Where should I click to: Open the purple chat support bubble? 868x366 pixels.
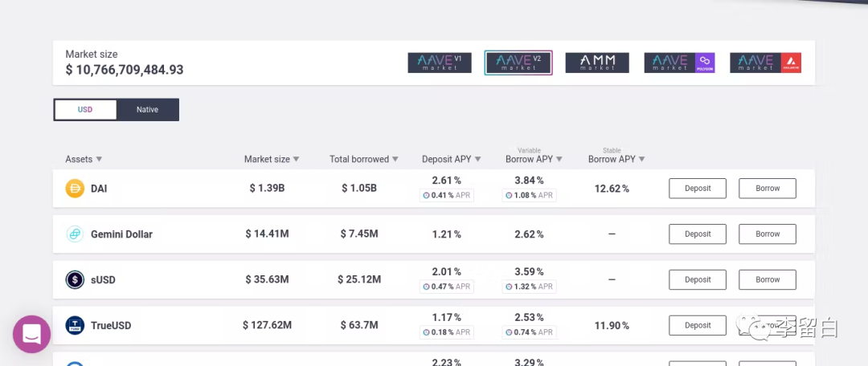(31, 334)
